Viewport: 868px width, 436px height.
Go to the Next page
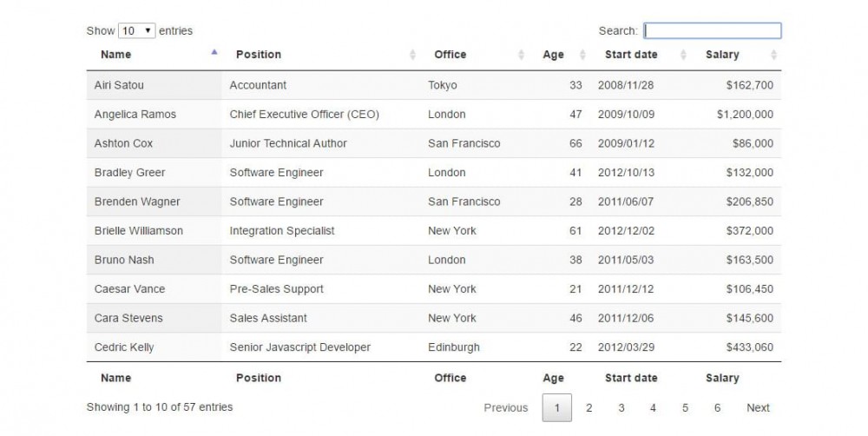(x=758, y=407)
